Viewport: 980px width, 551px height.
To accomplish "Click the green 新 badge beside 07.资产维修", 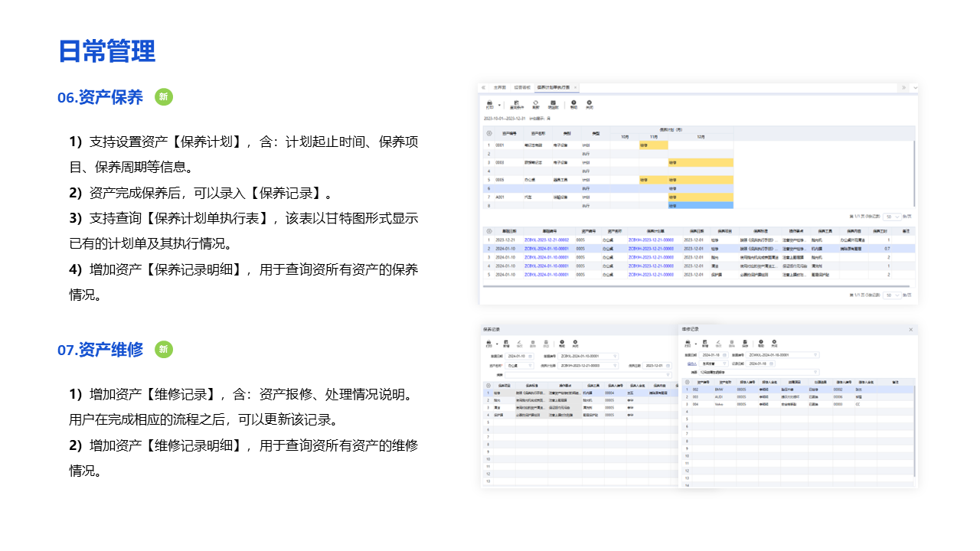I will [164, 350].
